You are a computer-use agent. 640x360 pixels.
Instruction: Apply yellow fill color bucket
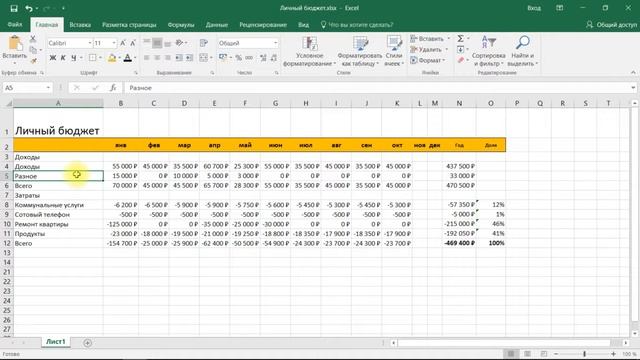click(111, 58)
